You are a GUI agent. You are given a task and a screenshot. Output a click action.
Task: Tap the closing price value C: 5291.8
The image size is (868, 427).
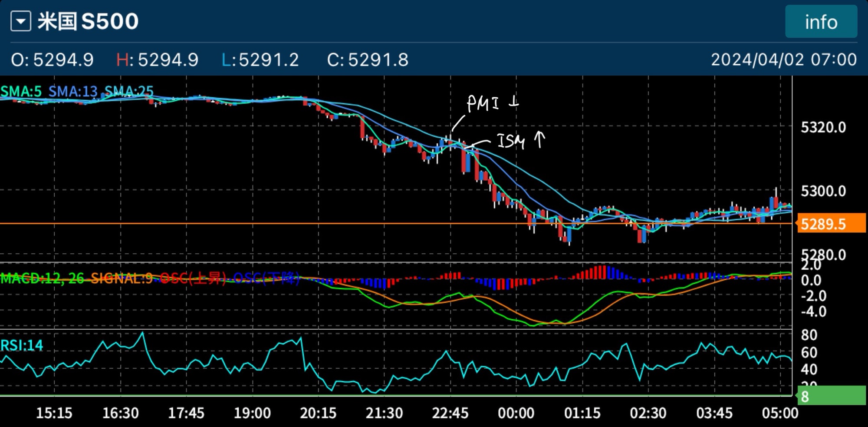pyautogui.click(x=368, y=60)
